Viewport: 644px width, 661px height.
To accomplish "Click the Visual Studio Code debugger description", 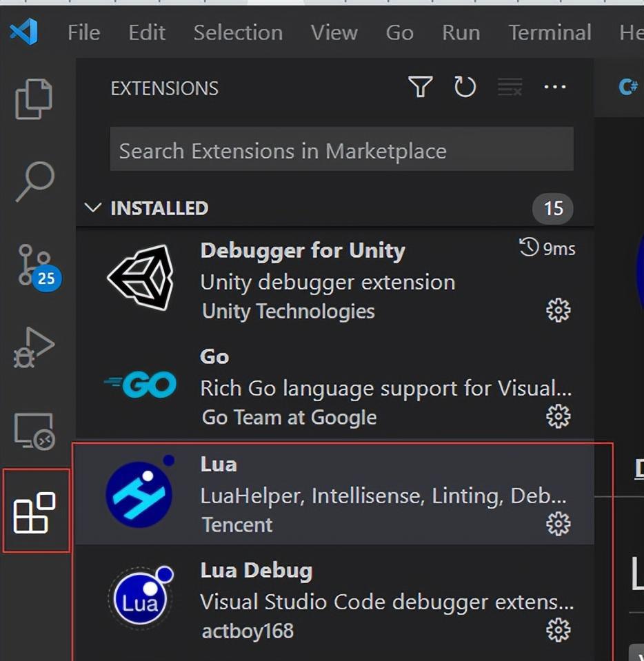I will 387,602.
